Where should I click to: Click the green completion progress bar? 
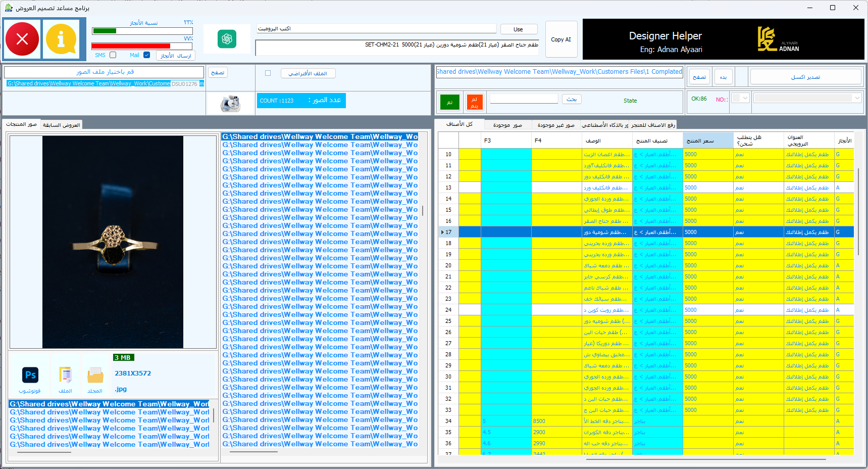pos(142,31)
